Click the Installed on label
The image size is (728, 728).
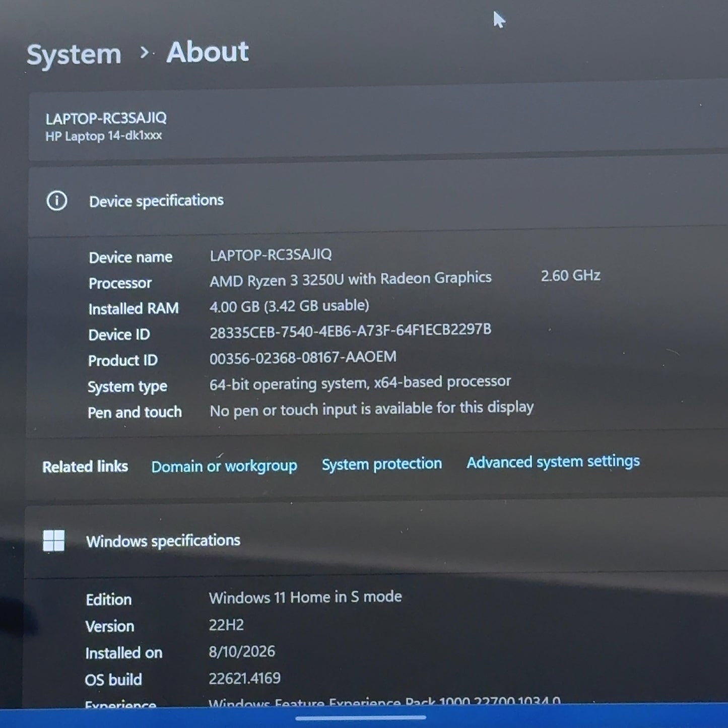pyautogui.click(x=123, y=653)
